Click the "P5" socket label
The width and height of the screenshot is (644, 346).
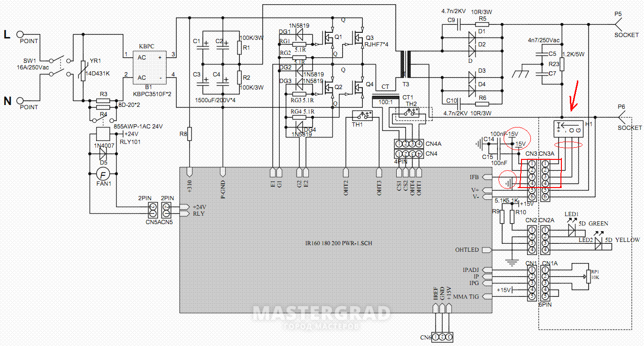click(x=618, y=15)
